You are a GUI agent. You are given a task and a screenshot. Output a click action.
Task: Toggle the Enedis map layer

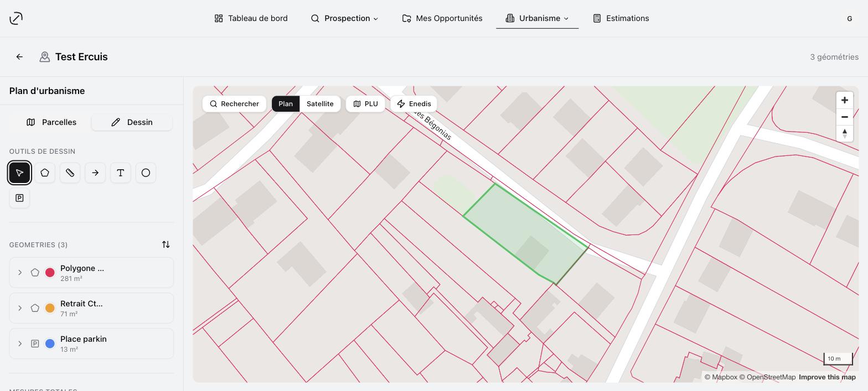(414, 104)
